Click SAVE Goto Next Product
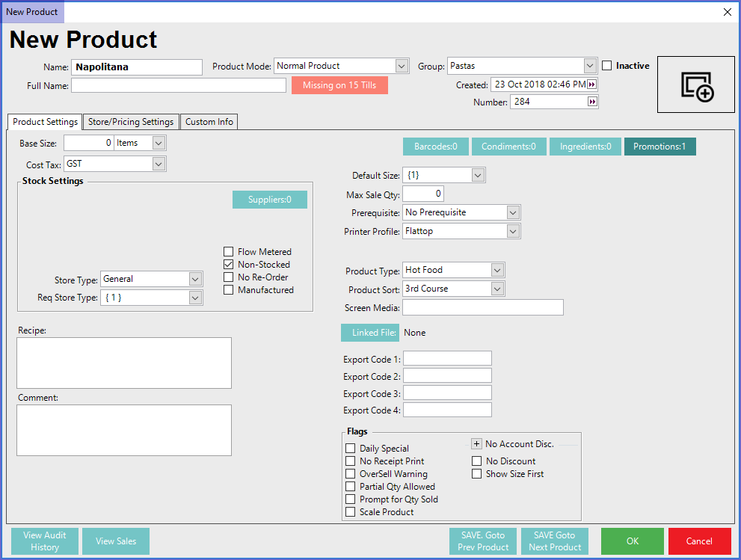 pos(554,541)
